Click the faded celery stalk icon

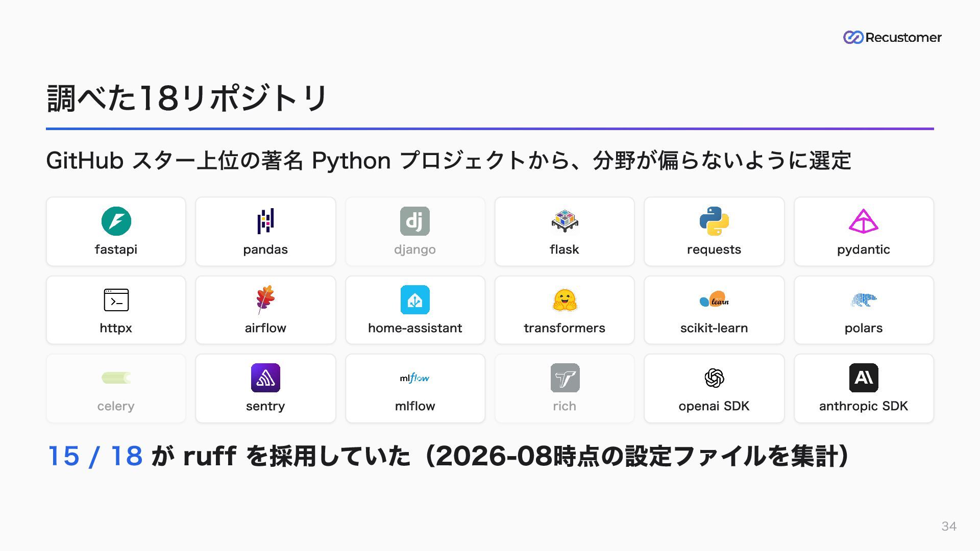[116, 378]
